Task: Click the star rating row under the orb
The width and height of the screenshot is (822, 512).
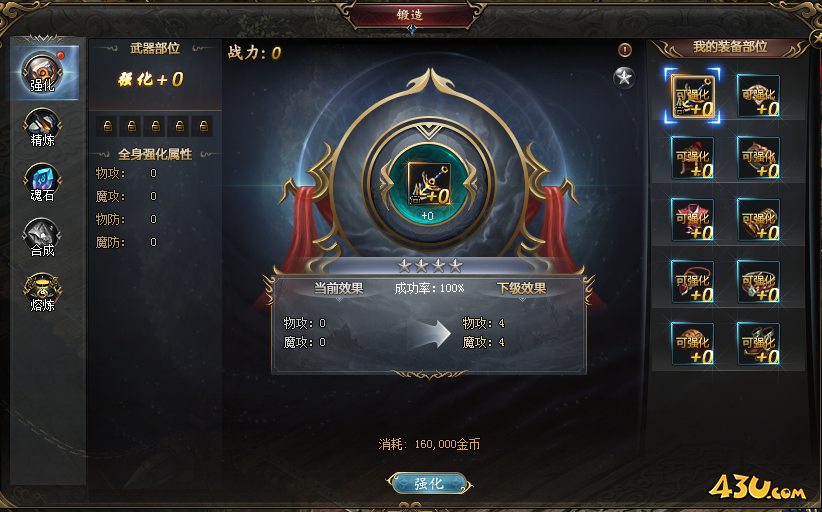Action: coord(430,266)
